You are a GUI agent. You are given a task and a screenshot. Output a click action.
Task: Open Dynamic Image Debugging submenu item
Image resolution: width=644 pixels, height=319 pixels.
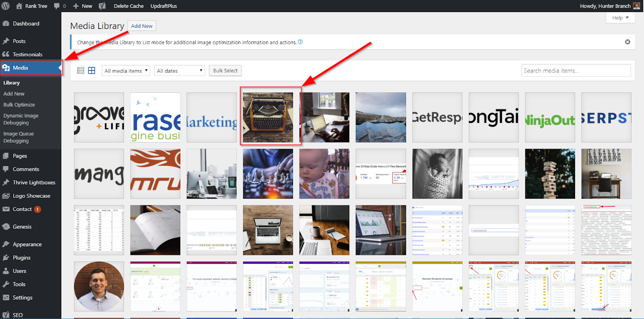pyautogui.click(x=21, y=119)
